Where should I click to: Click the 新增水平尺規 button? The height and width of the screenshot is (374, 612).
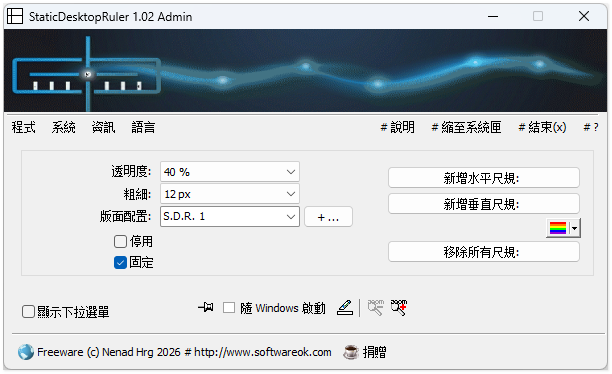click(x=484, y=178)
